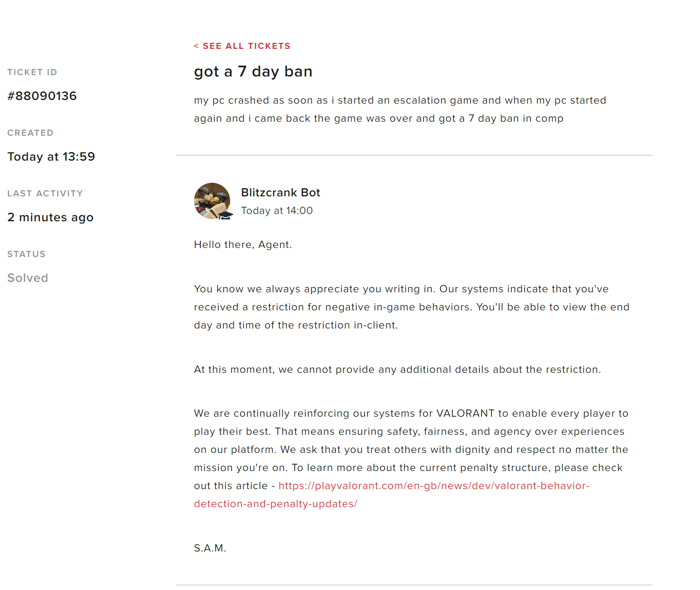Click the created time Today at 13:59
The height and width of the screenshot is (590, 700).
[x=51, y=157]
